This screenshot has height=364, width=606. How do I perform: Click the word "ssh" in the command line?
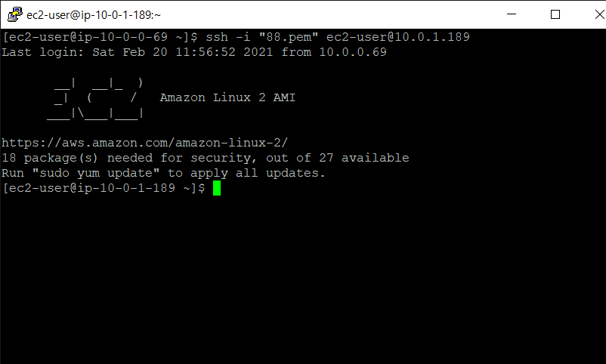coord(217,37)
